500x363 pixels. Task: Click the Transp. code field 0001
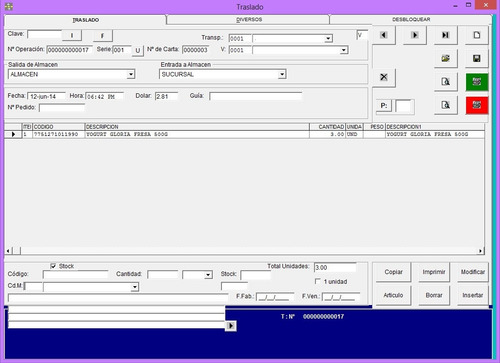pyautogui.click(x=239, y=39)
